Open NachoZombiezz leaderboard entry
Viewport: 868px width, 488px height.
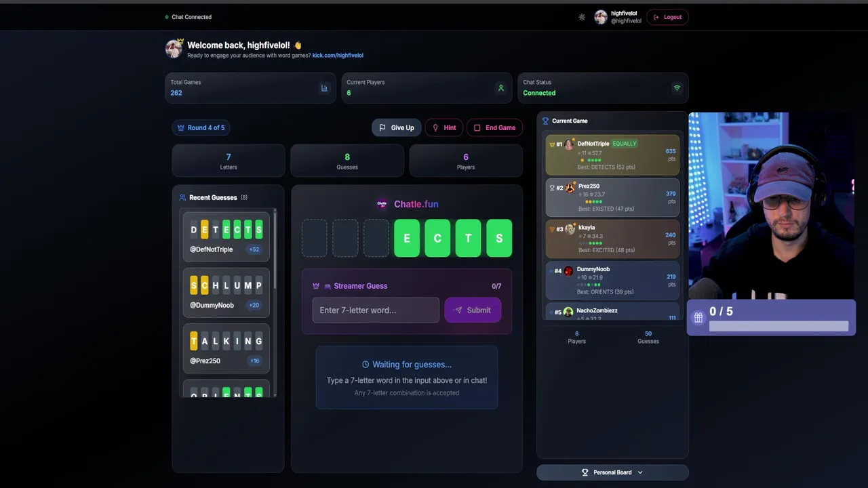[612, 312]
